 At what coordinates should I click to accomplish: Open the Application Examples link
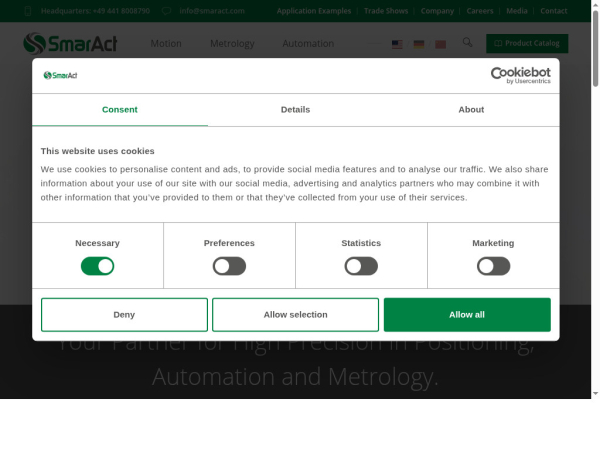coord(314,11)
